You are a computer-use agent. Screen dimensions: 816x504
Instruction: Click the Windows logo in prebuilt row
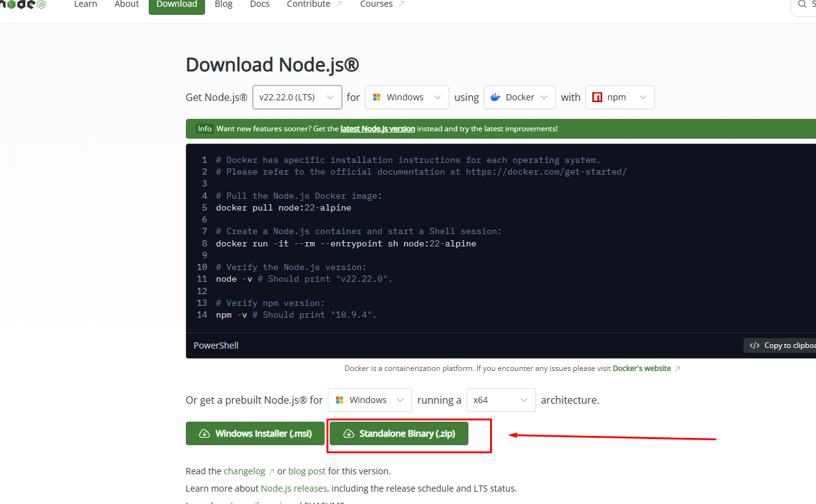[x=340, y=400]
